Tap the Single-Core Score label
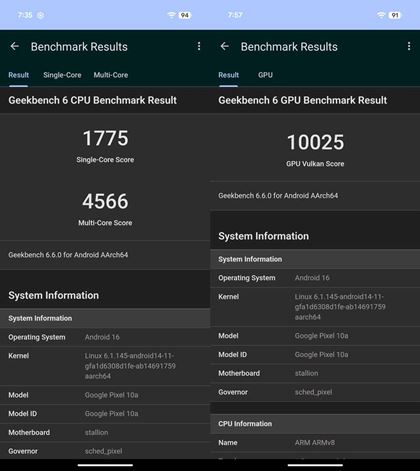This screenshot has height=471, width=420. pyautogui.click(x=105, y=160)
